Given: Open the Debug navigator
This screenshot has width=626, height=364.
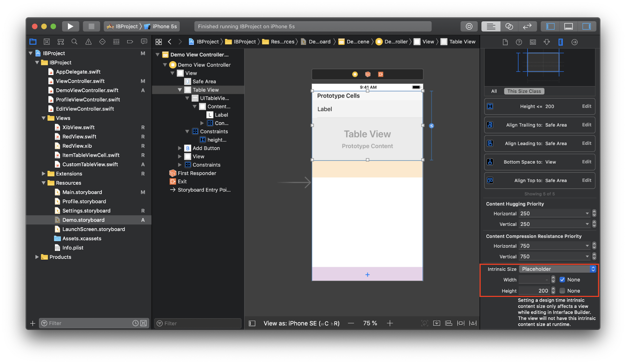Looking at the screenshot, I should (x=116, y=42).
